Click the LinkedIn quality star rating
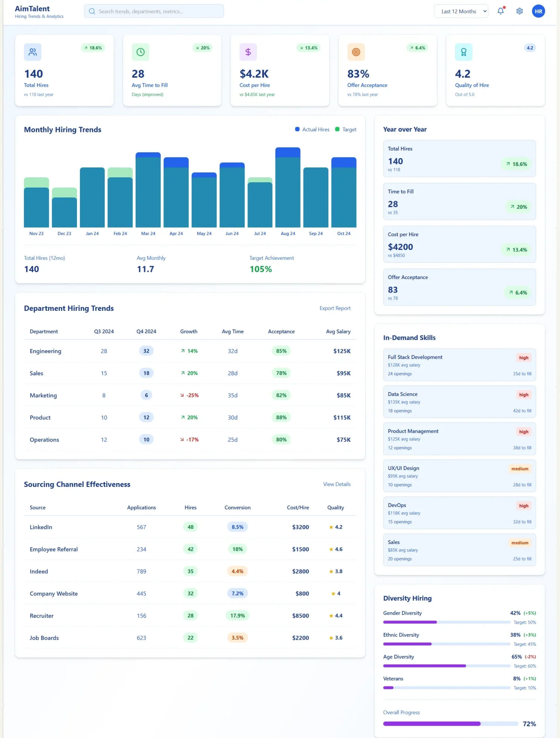This screenshot has height=738, width=560. (336, 527)
